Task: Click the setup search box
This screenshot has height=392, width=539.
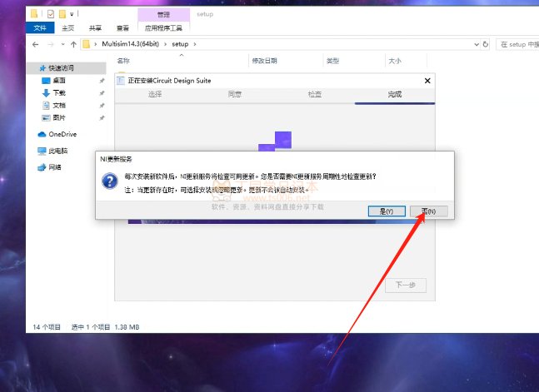Action: (517, 44)
